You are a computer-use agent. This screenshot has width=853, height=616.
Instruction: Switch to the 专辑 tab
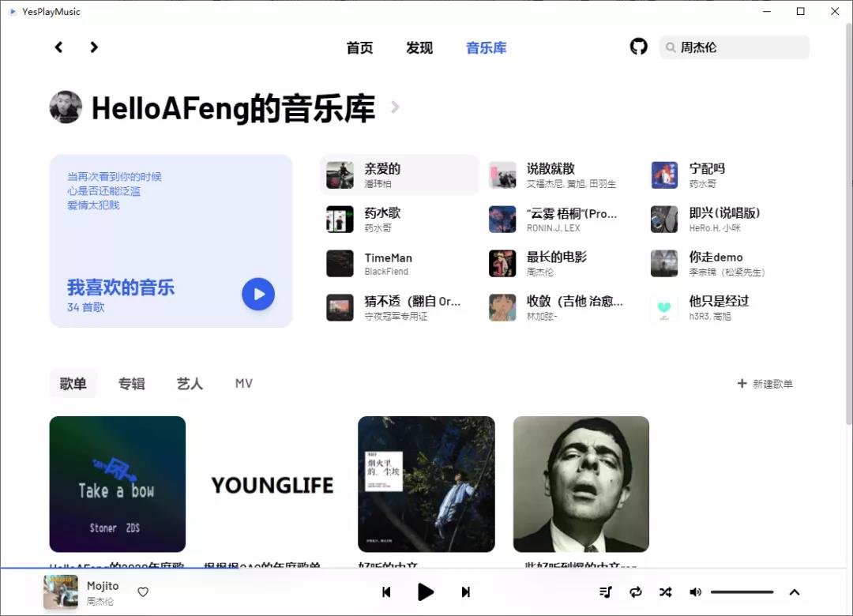coord(132,384)
